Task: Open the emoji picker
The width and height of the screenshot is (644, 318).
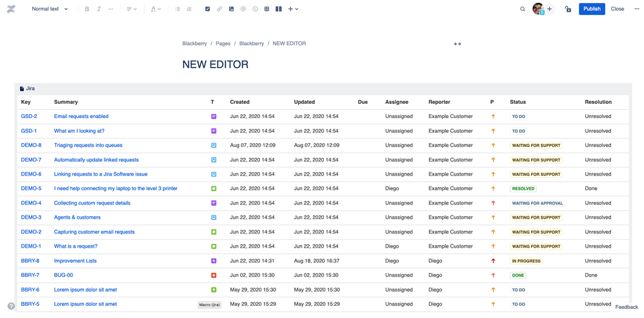Action: click(255, 8)
